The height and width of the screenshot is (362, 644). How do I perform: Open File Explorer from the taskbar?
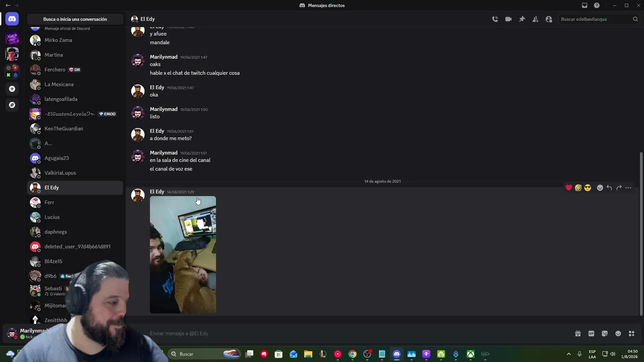[308, 354]
